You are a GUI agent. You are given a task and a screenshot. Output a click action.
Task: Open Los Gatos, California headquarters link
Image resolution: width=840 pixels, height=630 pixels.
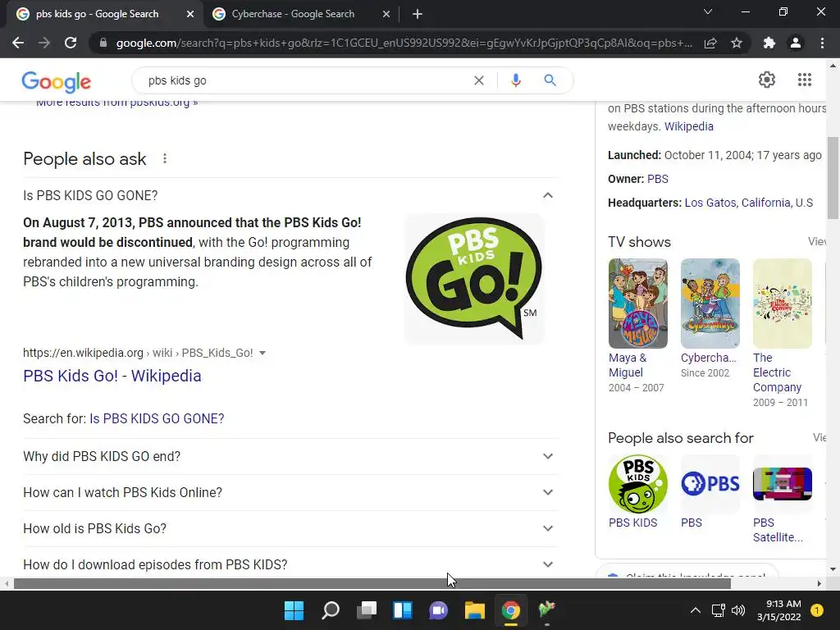748,203
